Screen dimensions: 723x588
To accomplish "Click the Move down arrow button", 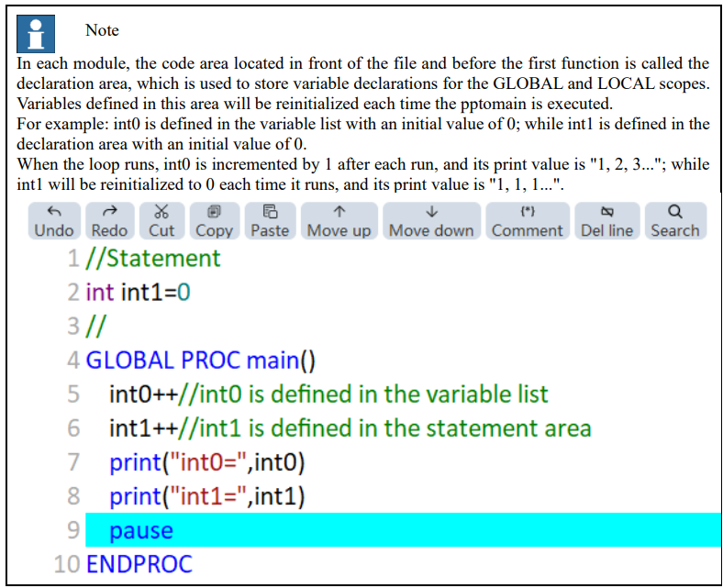I will (431, 221).
